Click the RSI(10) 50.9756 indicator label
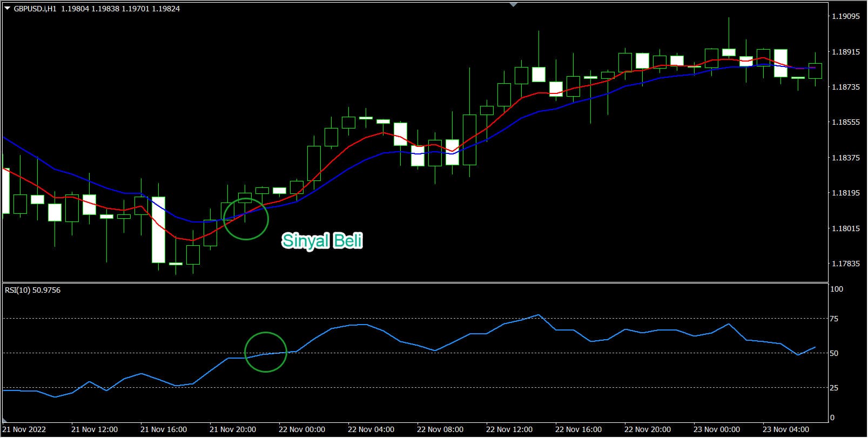Viewport: 868px width, 438px height. tap(33, 290)
